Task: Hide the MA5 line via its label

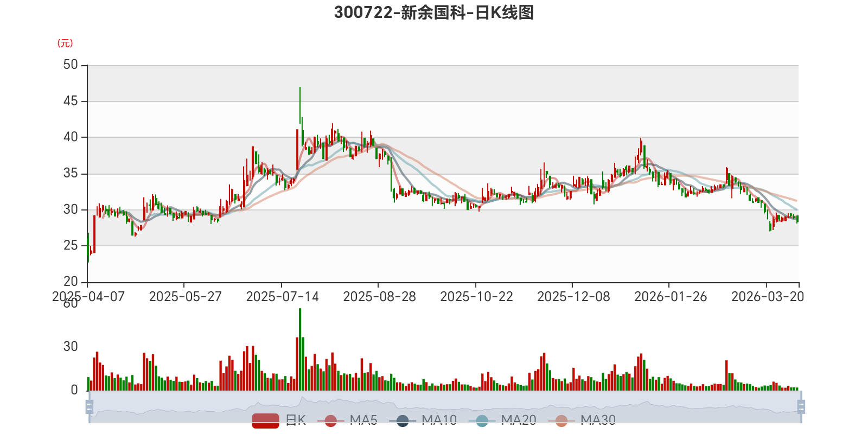Action: [x=363, y=420]
